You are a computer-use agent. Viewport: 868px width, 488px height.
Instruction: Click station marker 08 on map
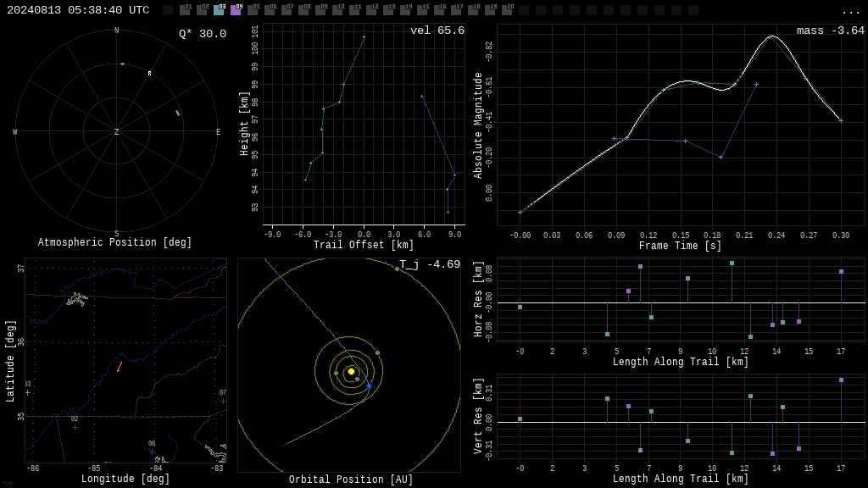point(152,452)
